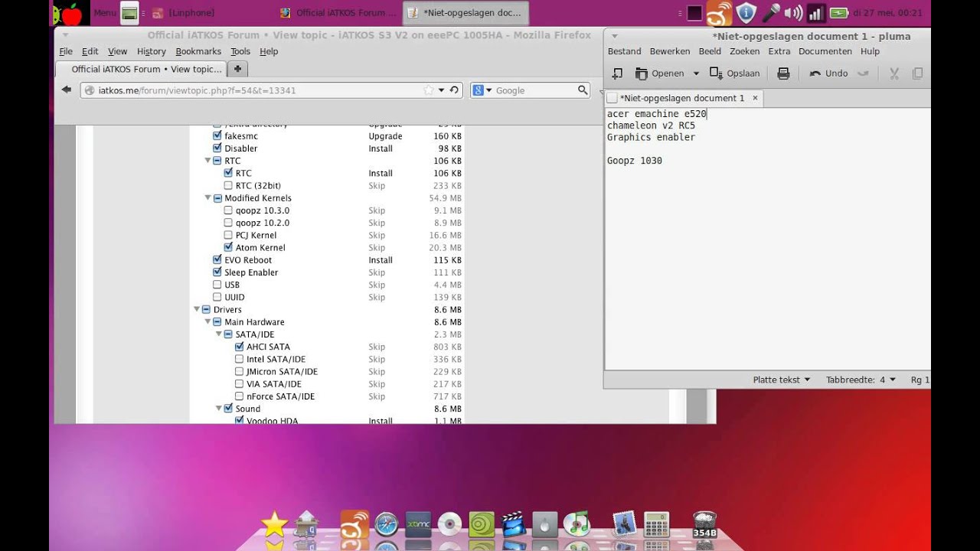The height and width of the screenshot is (551, 980).
Task: Click the copy icon in pluma toolbar
Action: (x=917, y=73)
